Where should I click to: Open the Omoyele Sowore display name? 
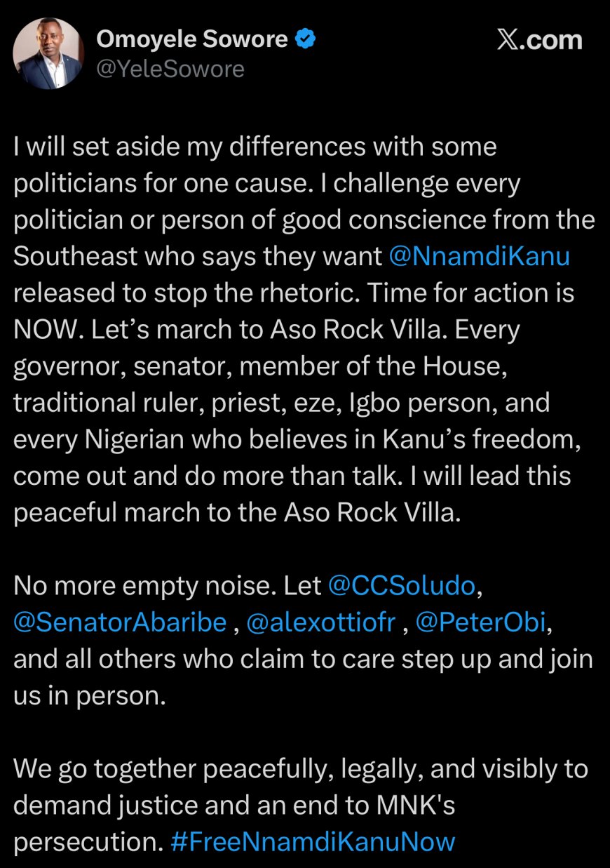point(191,40)
